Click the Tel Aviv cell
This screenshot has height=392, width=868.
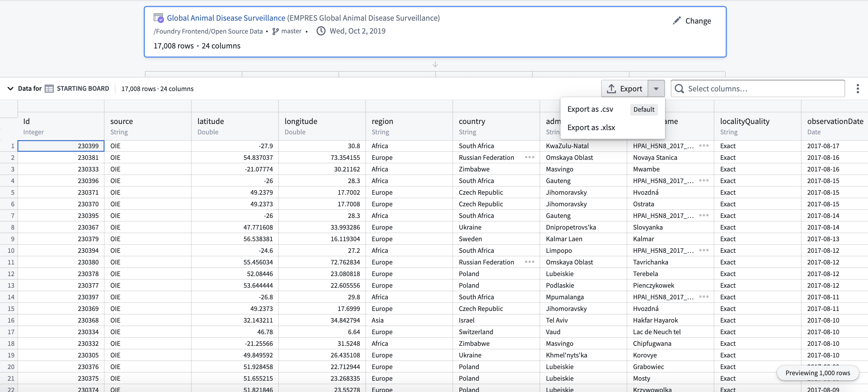click(x=583, y=320)
